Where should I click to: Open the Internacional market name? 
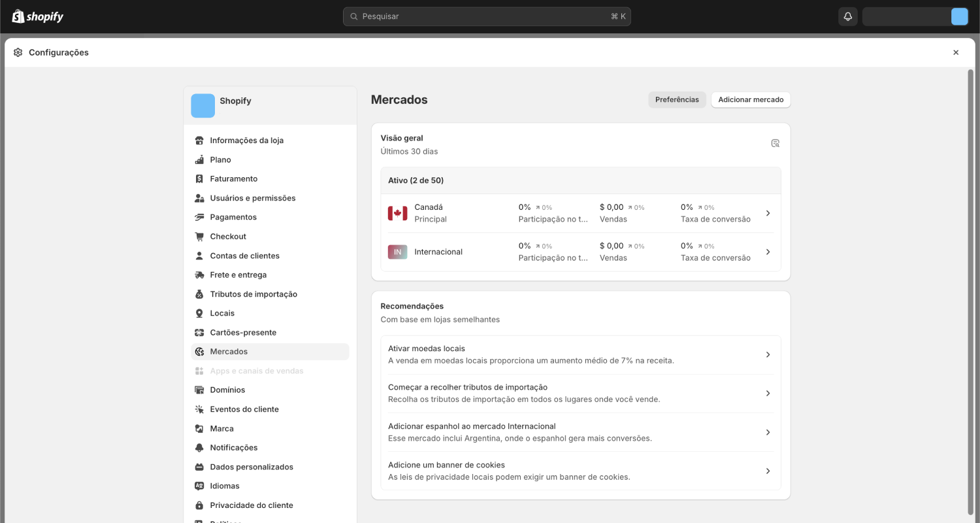coord(438,252)
